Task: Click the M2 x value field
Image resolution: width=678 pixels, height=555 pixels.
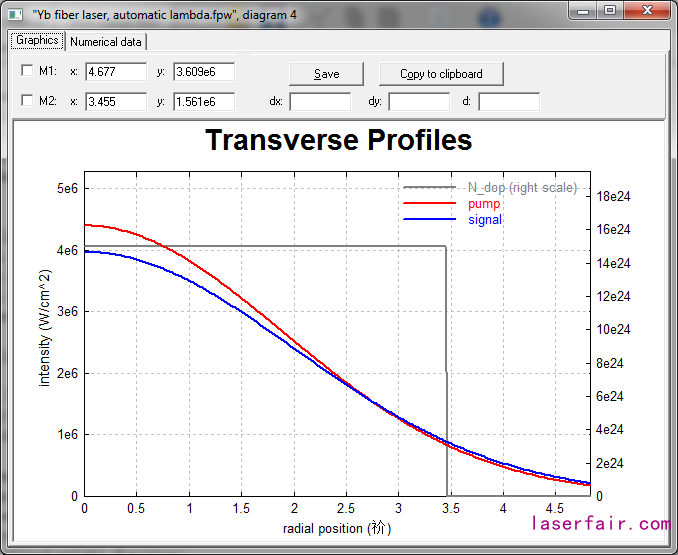Action: click(x=116, y=101)
